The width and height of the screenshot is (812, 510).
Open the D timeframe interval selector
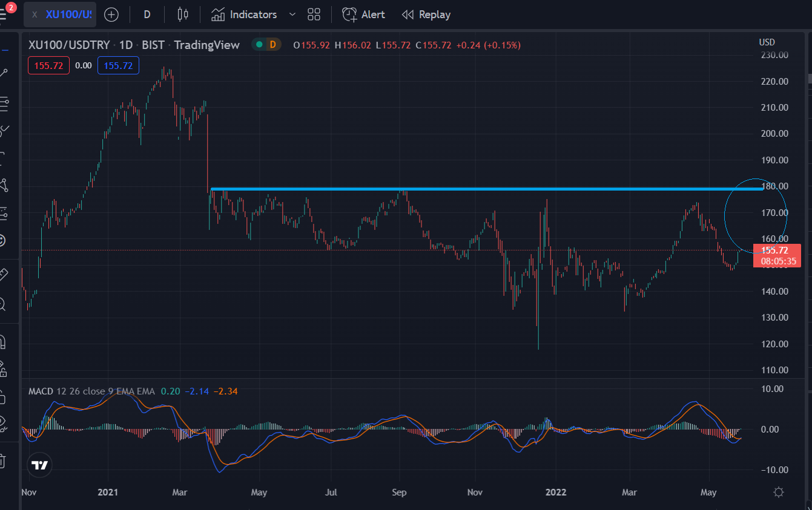[147, 15]
